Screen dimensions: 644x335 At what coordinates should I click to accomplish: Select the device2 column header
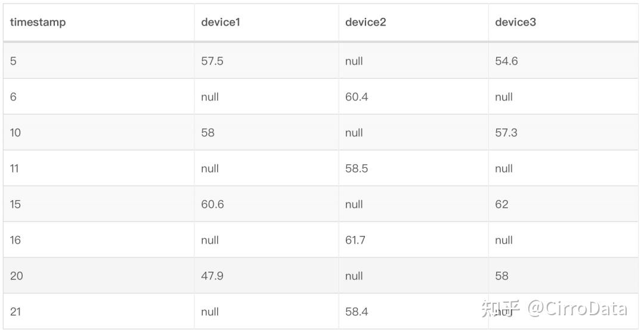pos(366,23)
